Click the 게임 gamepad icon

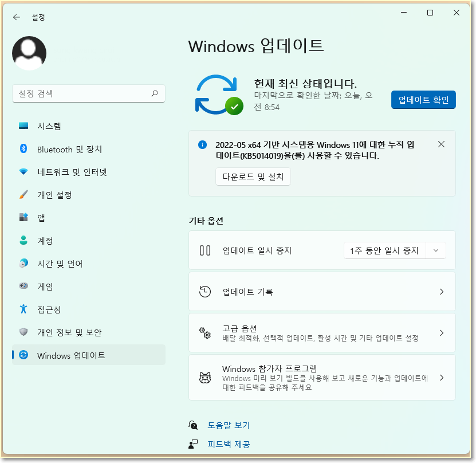point(23,286)
